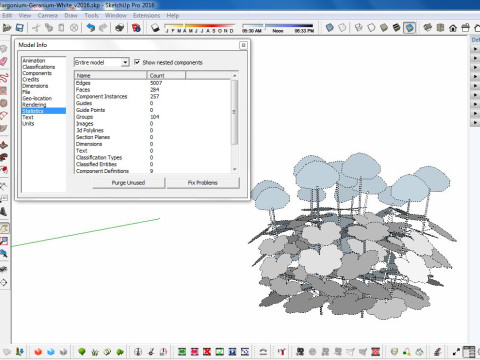The width and height of the screenshot is (480, 360).
Task: Sort statistics by Count column header
Action: coord(166,75)
